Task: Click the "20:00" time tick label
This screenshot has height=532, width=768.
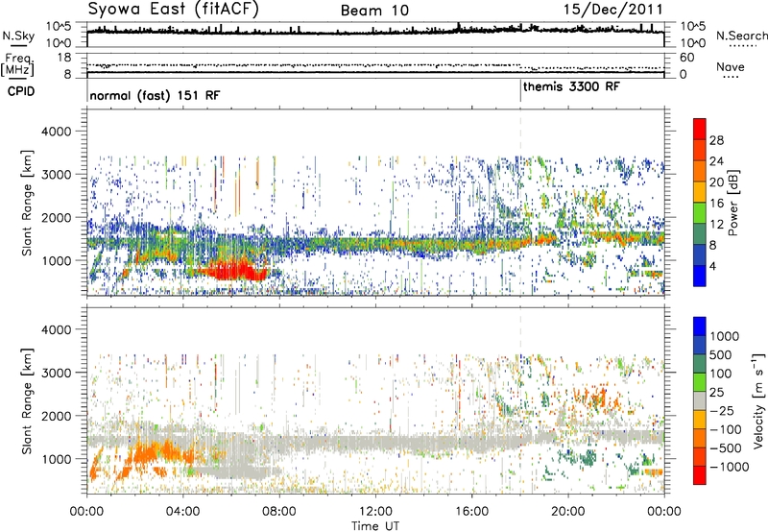Action: pos(567,512)
